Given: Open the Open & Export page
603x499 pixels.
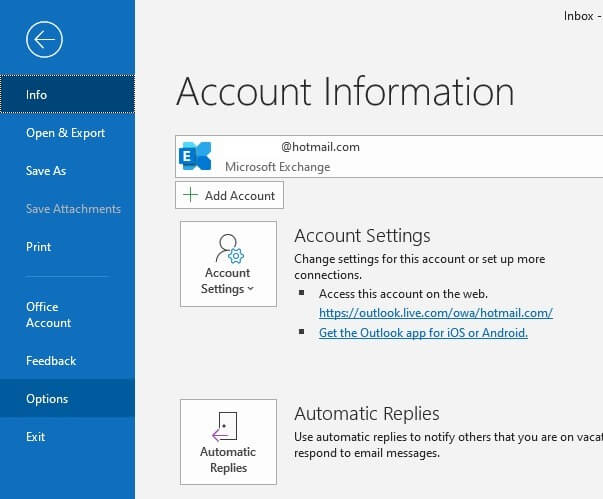Looking at the screenshot, I should (x=67, y=133).
